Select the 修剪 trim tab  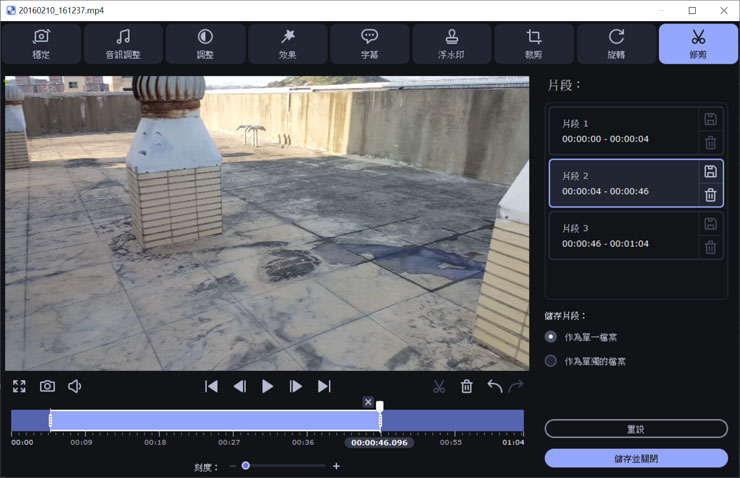[x=698, y=43]
